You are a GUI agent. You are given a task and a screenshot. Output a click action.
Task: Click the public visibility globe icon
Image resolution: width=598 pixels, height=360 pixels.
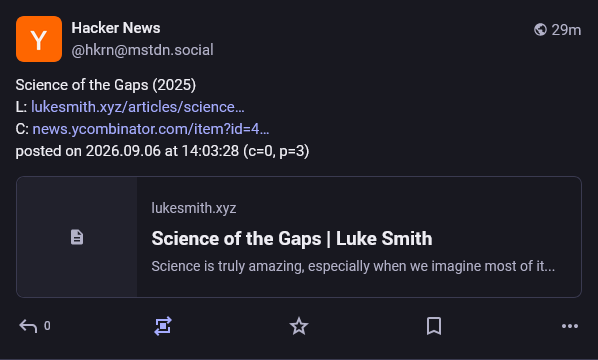click(540, 30)
